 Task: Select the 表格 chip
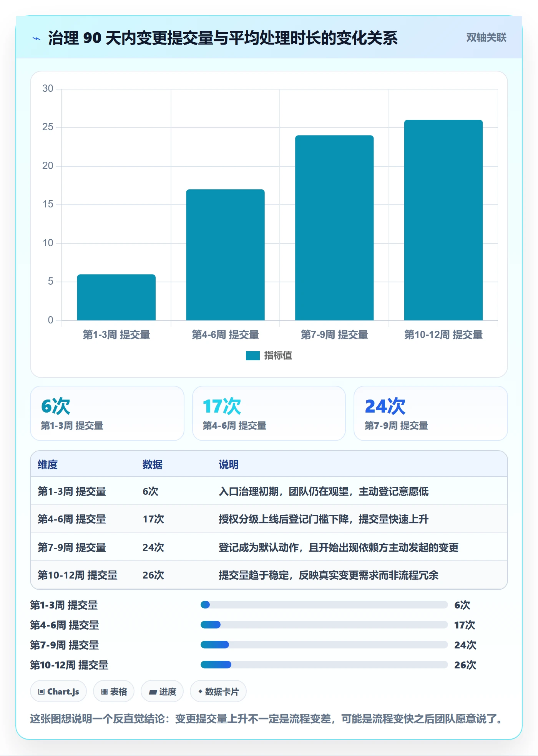(114, 691)
